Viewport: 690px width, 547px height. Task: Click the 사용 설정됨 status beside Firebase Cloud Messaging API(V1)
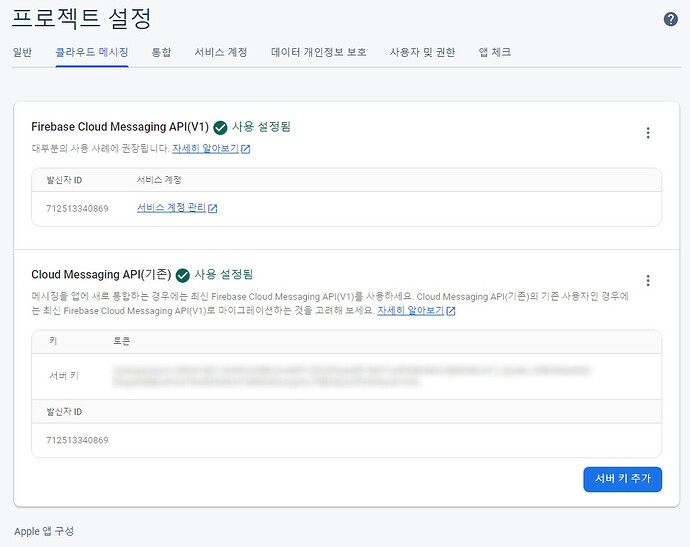click(x=261, y=127)
